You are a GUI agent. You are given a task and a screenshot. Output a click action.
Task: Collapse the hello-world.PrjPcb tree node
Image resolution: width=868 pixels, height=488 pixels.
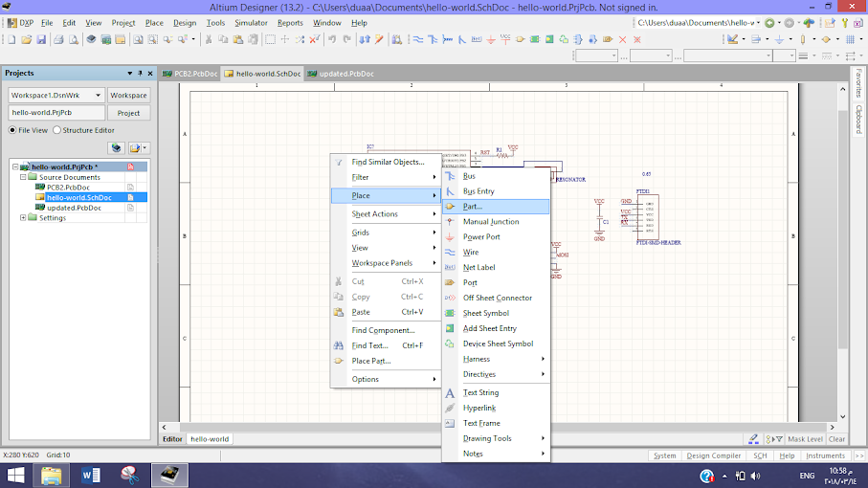click(x=15, y=166)
